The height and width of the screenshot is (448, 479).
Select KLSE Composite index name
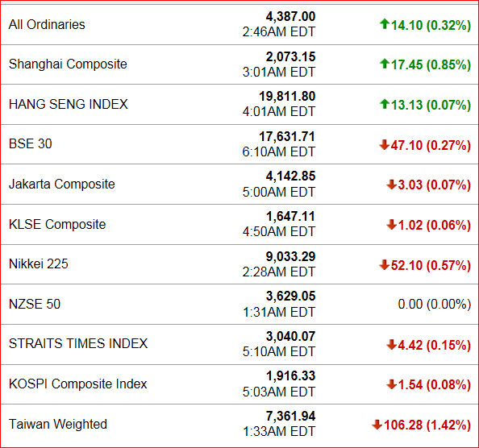57,224
